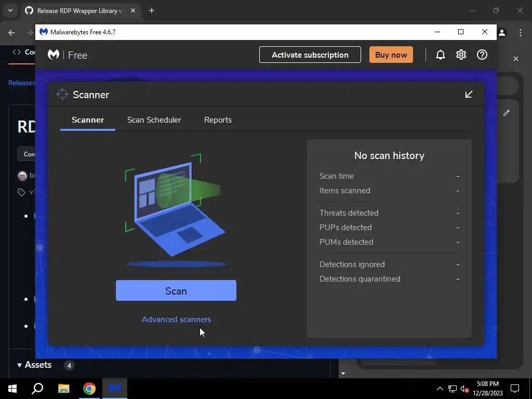Click the Scanner crosshair icon

click(x=62, y=95)
